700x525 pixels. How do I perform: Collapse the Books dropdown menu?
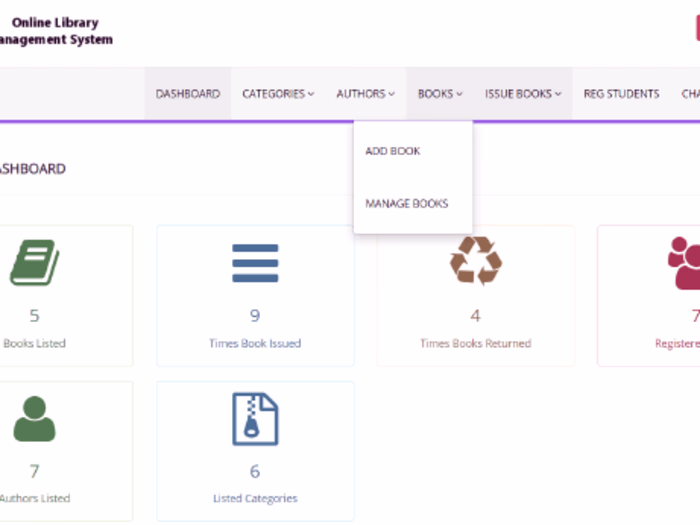coord(440,94)
